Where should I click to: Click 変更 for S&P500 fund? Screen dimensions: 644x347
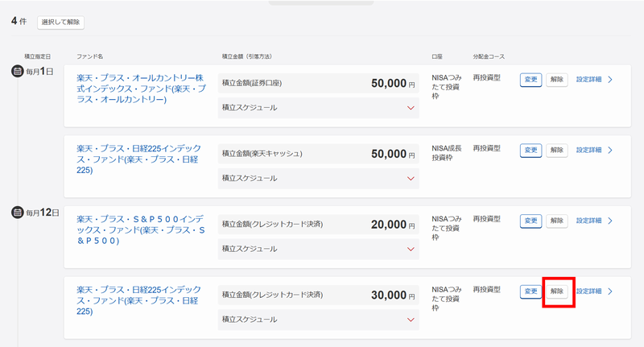[x=530, y=221]
